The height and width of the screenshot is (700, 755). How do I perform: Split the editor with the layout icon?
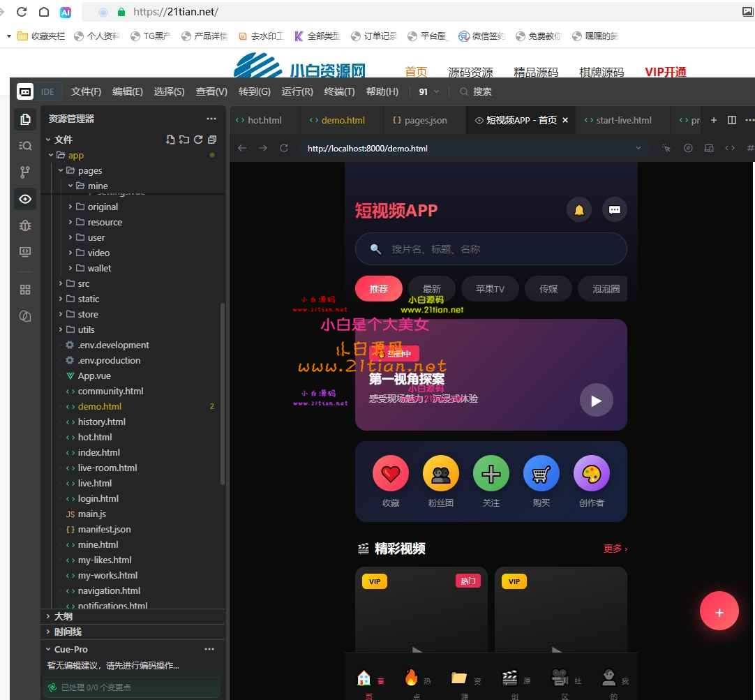pyautogui.click(x=731, y=120)
